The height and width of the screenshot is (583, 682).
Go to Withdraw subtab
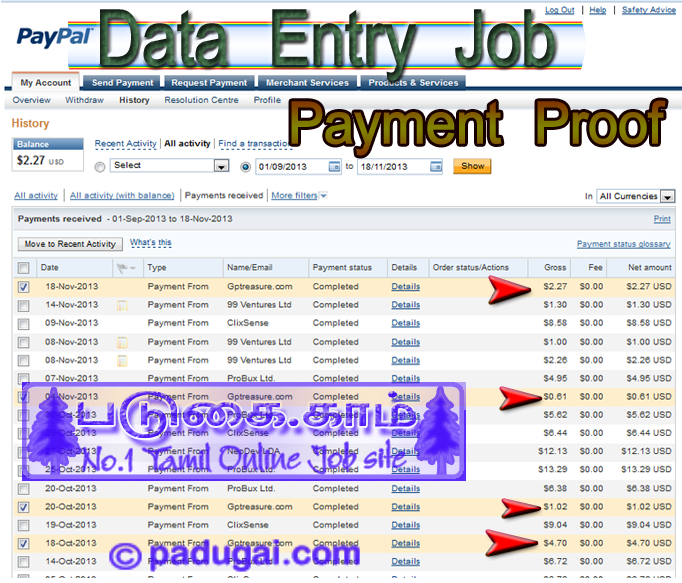[x=84, y=100]
